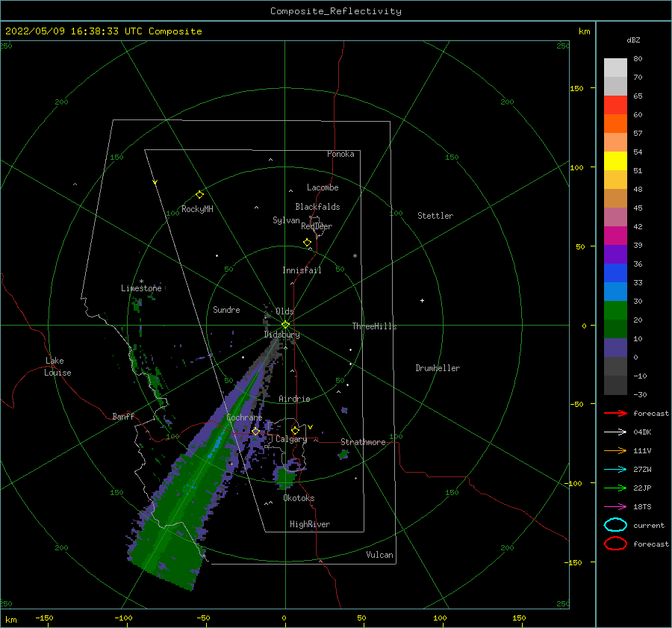
Task: Click the yellow diamond marker above Calgary
Action: point(295,430)
